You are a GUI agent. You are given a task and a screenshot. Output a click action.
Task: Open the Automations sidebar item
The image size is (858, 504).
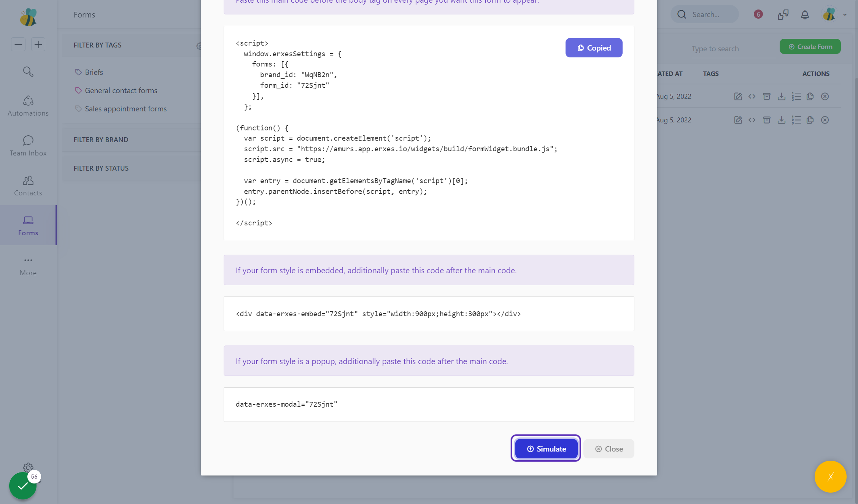[28, 106]
